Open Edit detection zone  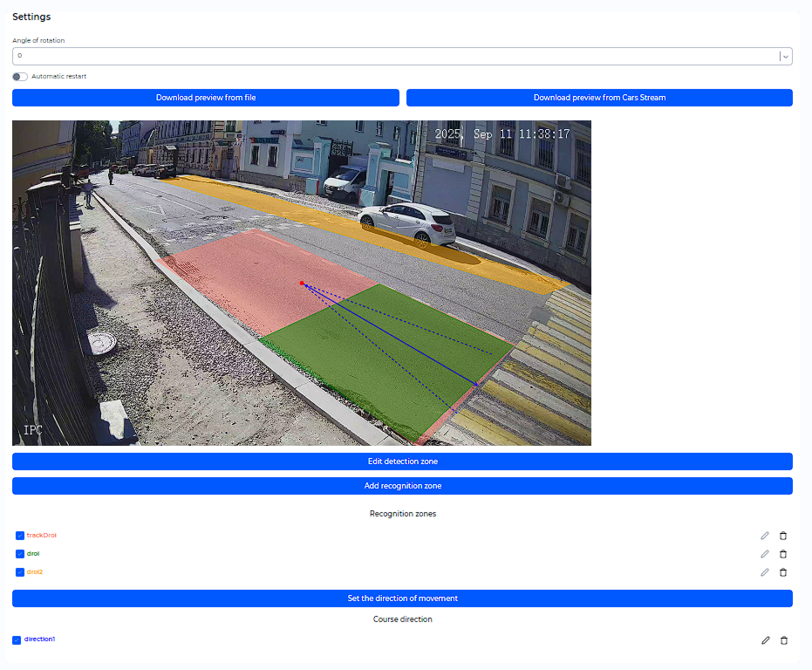[x=402, y=461]
